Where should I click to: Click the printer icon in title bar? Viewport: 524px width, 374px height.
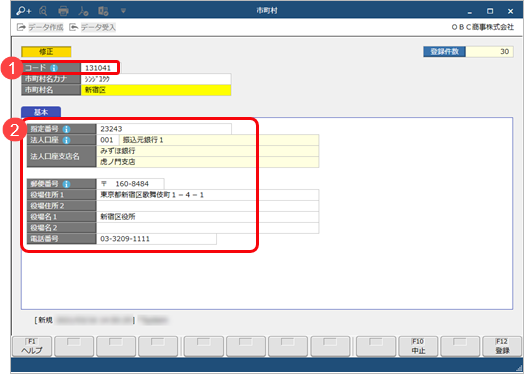click(63, 11)
